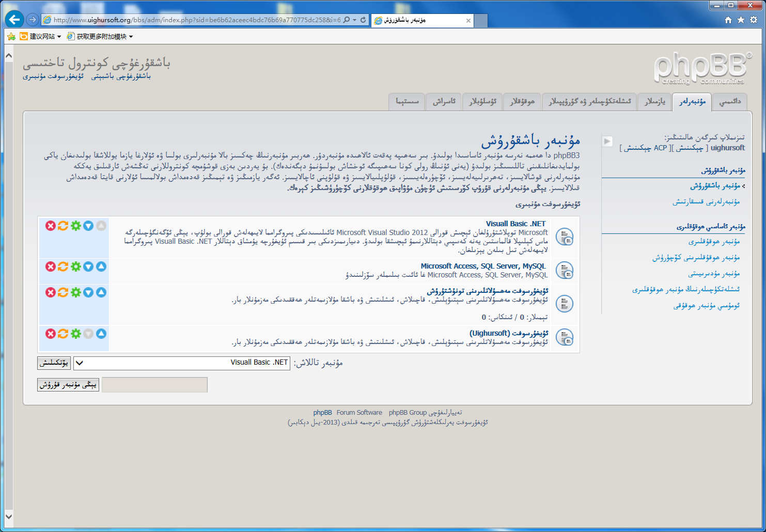Open sidebar link مۇنبەر مۇدىرىيىتى
This screenshot has height=532, width=766.
pyautogui.click(x=714, y=273)
